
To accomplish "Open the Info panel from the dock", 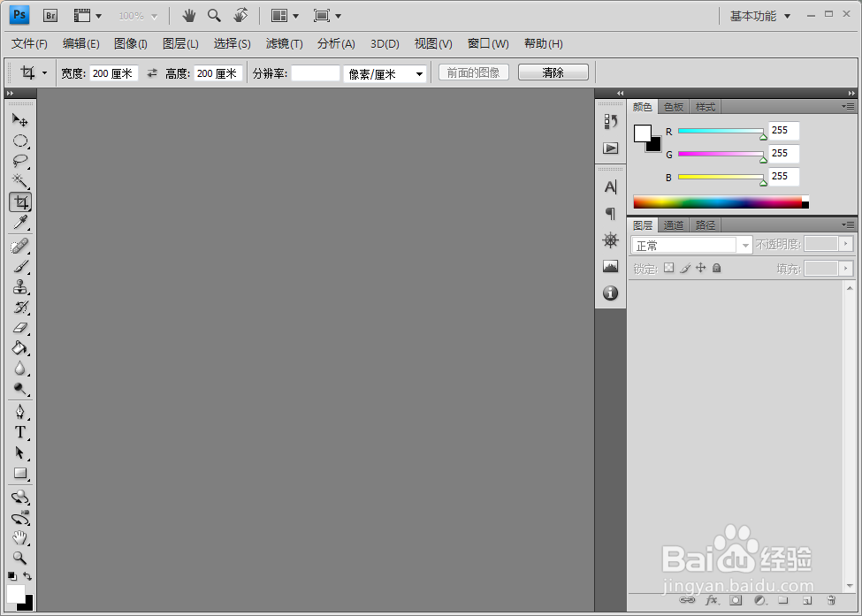I will 610,293.
